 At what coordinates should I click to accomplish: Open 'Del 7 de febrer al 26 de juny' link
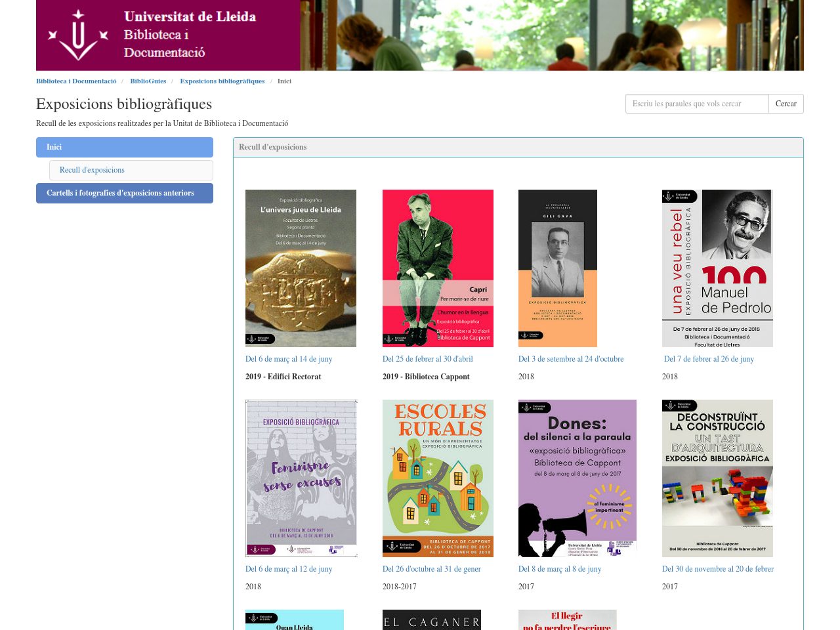[x=709, y=358]
